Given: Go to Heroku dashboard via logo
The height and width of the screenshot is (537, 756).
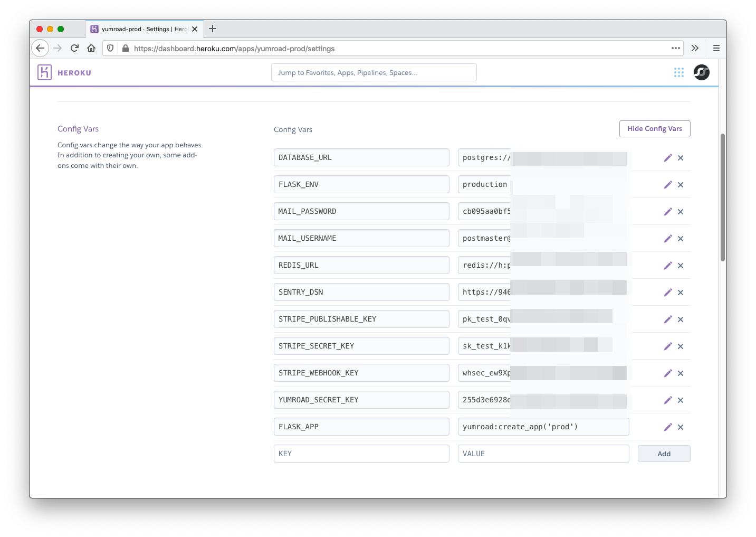Looking at the screenshot, I should (64, 72).
